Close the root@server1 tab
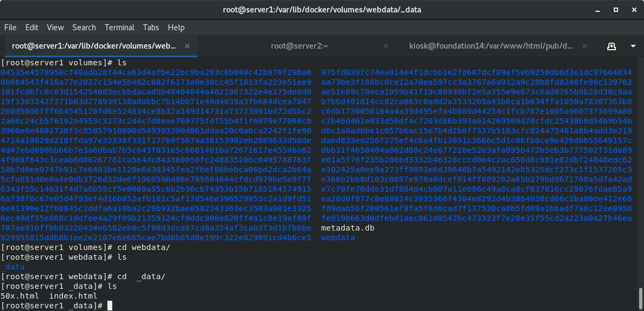The width and height of the screenshot is (644, 311). (x=187, y=46)
